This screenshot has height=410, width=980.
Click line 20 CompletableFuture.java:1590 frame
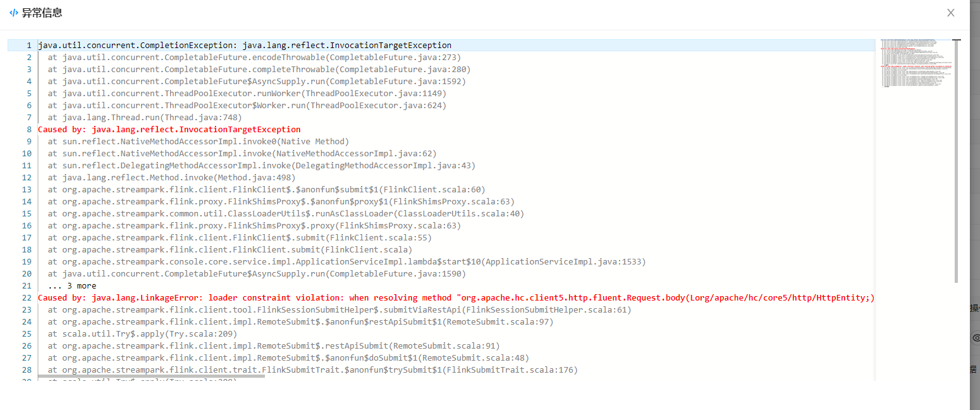click(257, 274)
